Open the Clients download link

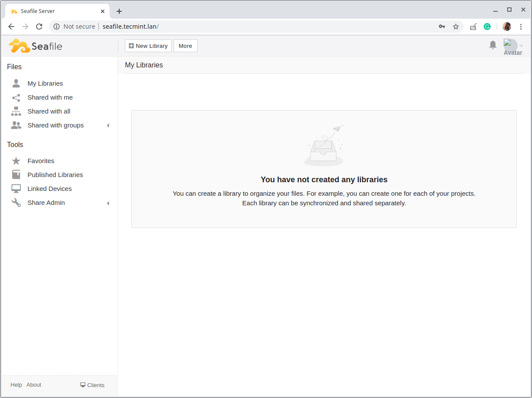pos(92,385)
